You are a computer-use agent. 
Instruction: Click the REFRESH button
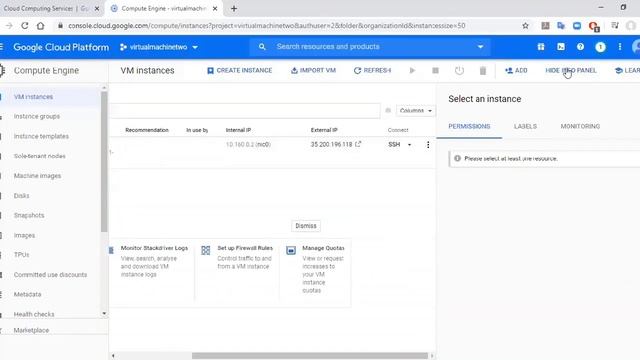[373, 71]
